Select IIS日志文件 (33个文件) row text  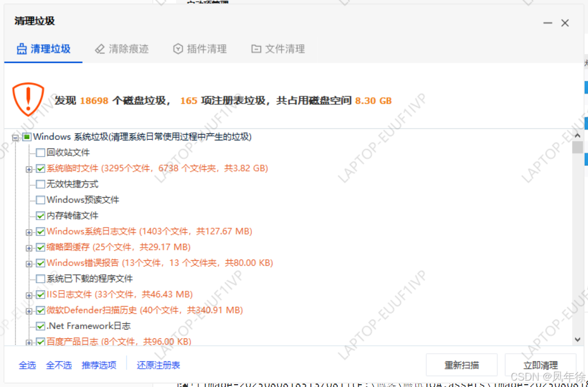[x=120, y=295]
